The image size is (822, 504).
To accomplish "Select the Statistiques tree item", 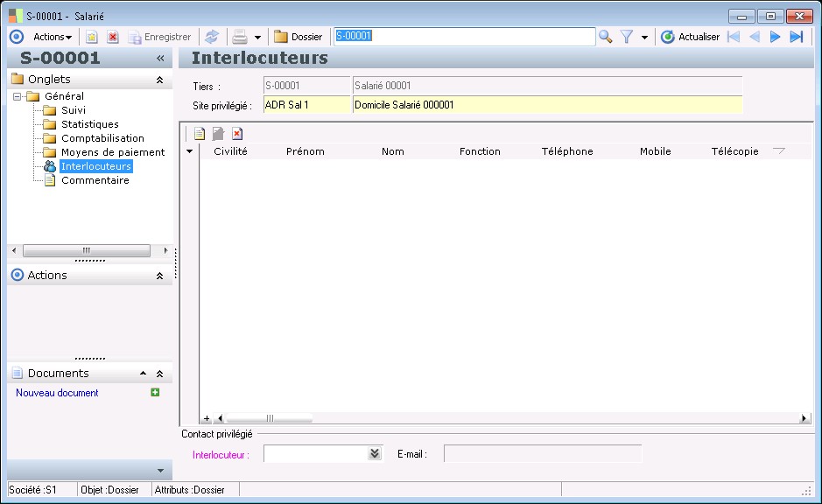I will coord(89,124).
